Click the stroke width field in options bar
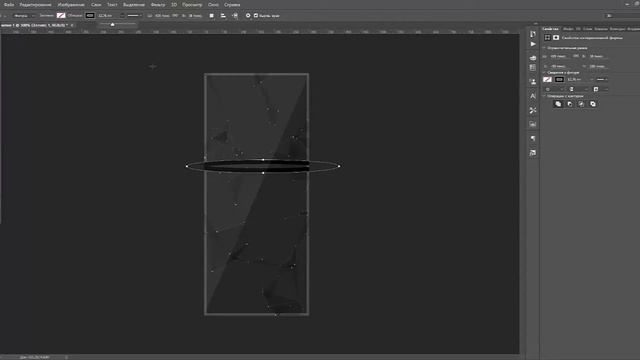The width and height of the screenshot is (640, 360). pyautogui.click(x=107, y=16)
